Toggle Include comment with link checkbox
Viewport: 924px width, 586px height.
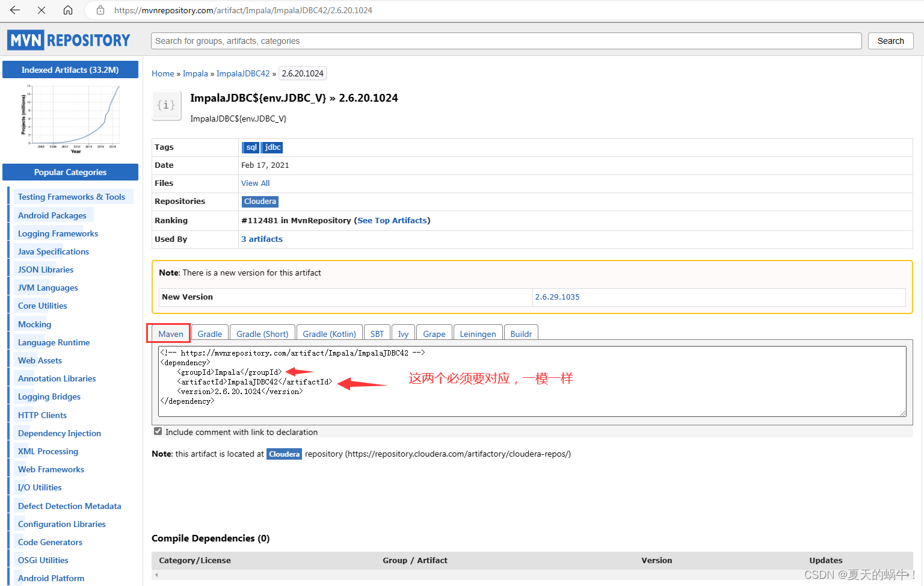coord(158,431)
